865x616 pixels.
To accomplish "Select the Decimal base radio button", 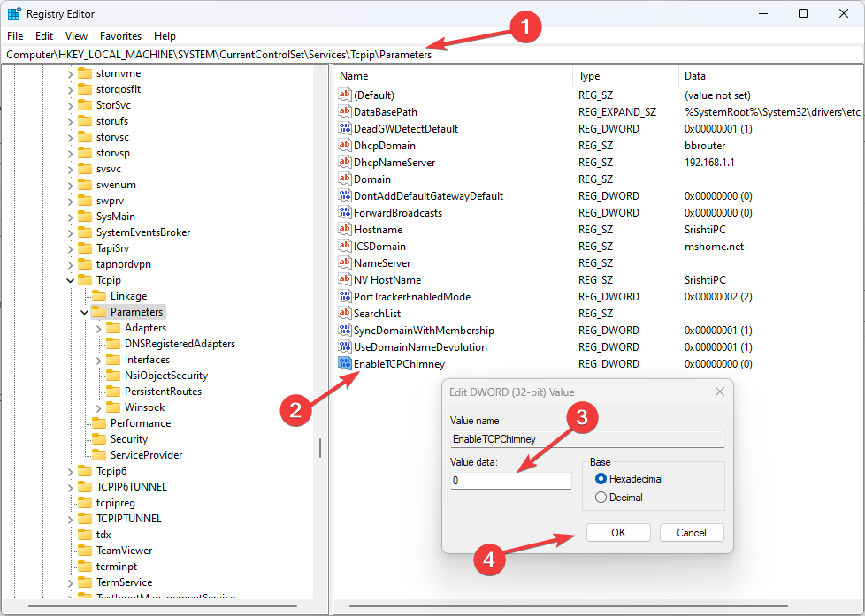I will (601, 498).
